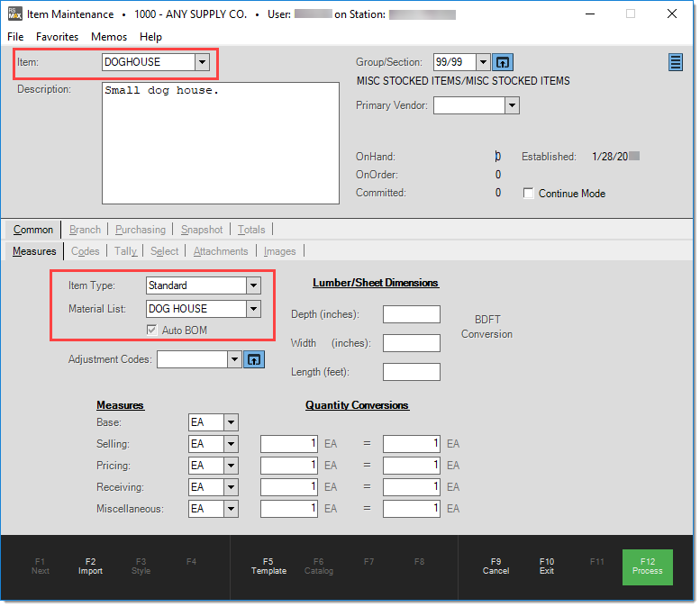Switch to the Snapshot tab
This screenshot has height=607, width=700.
[x=203, y=231]
